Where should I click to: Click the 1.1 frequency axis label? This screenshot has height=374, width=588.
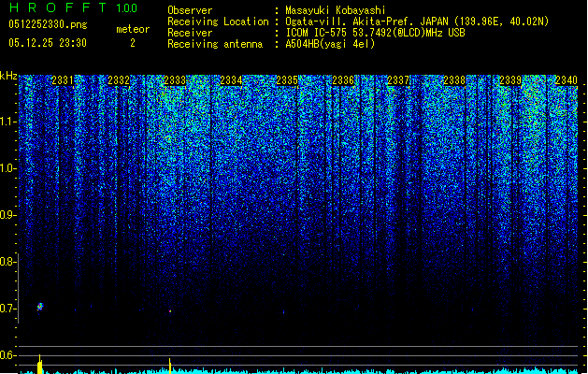click(x=8, y=122)
